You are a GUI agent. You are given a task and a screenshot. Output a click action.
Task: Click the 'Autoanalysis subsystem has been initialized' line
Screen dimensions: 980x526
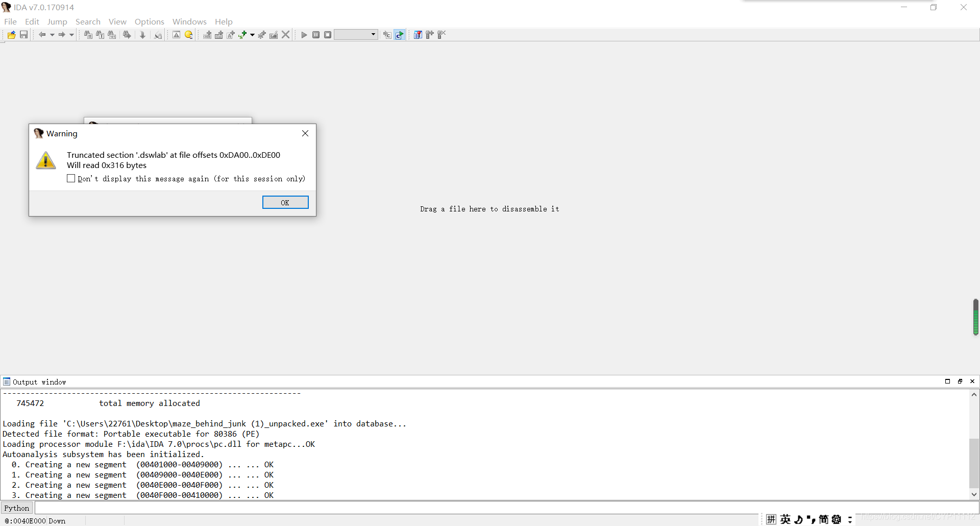103,454
